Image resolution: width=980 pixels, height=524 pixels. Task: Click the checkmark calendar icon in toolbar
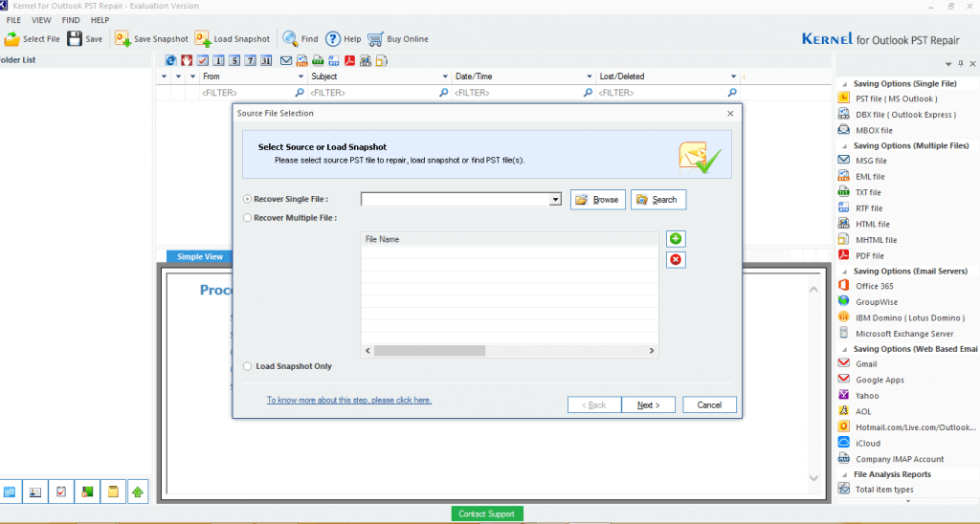203,60
